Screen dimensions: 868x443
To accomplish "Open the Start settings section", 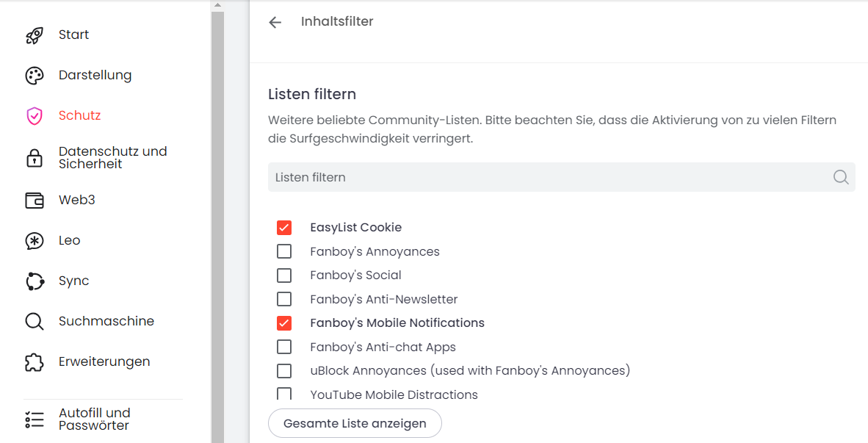I will (x=73, y=35).
